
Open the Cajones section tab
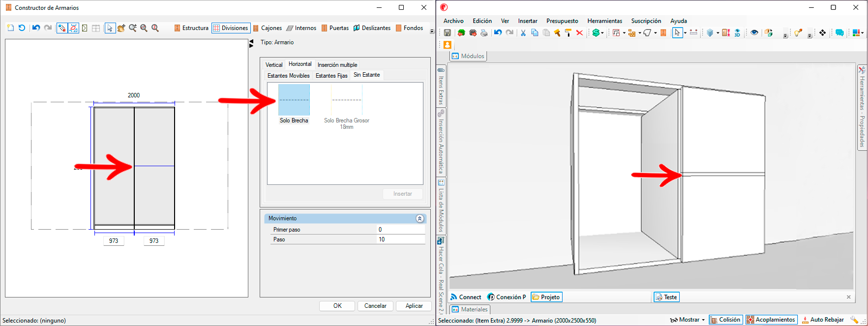267,28
